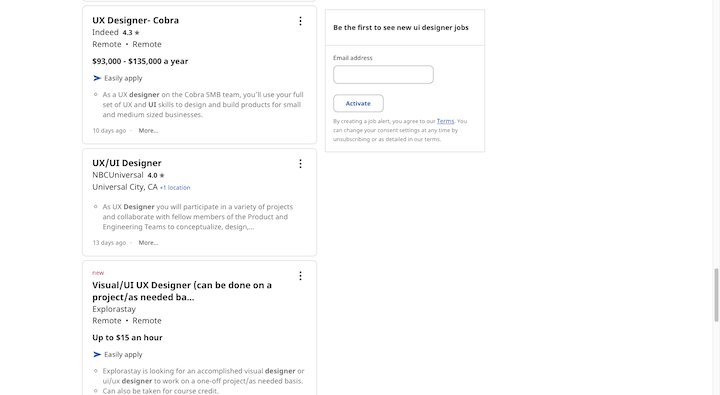Click the Explorastay company name
This screenshot has height=395, width=720.
[x=114, y=309]
